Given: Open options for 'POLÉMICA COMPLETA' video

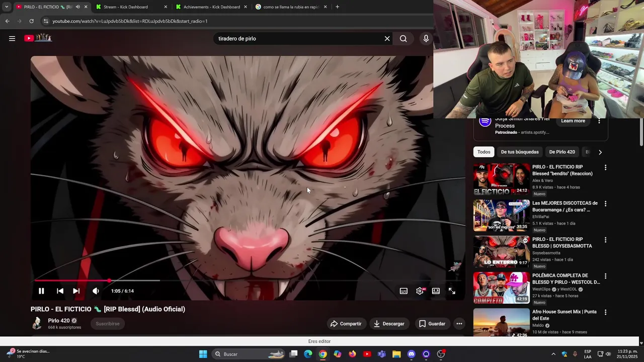Looking at the screenshot, I should point(605,276).
